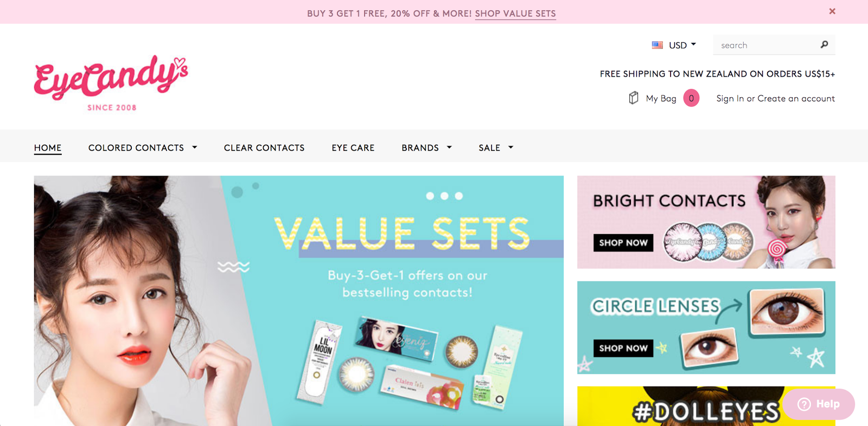Focus the search input field
Image resolution: width=868 pixels, height=426 pixels.
coord(767,45)
